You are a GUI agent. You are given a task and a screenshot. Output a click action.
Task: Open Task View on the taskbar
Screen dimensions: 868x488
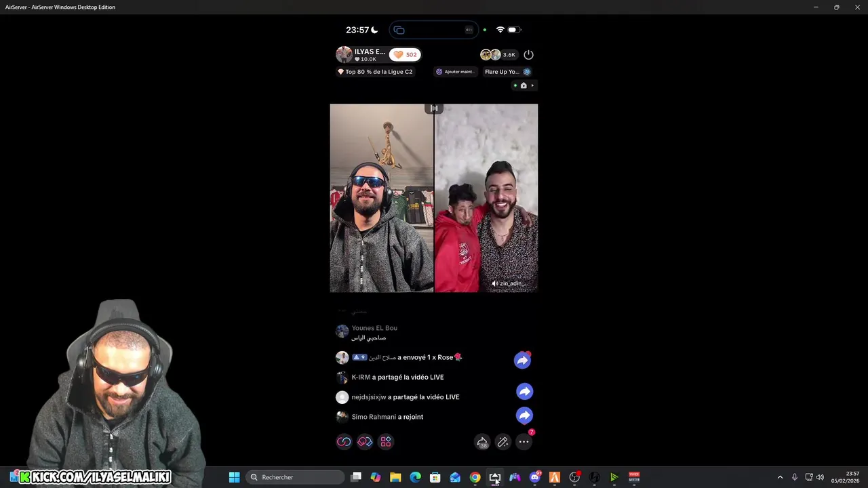coord(356,477)
